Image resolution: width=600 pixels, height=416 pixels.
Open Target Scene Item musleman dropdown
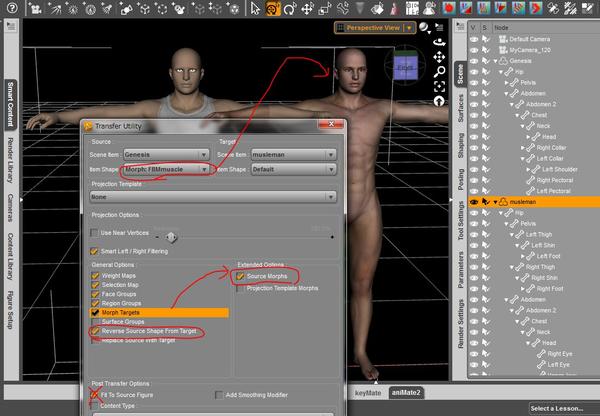click(x=294, y=155)
